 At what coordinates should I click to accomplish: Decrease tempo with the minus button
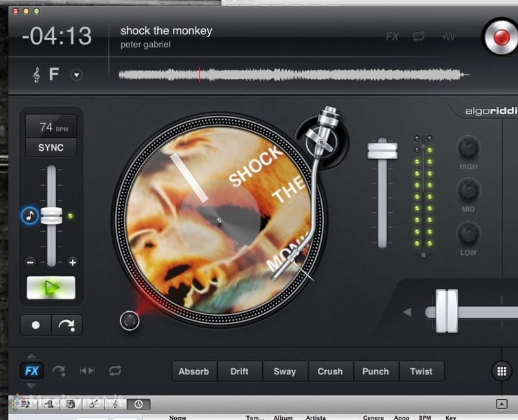[x=30, y=263]
